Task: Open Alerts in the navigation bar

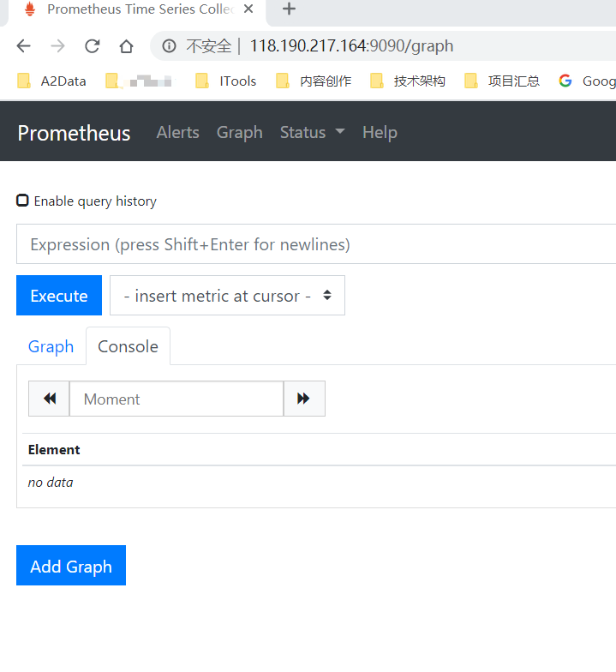Action: click(177, 132)
